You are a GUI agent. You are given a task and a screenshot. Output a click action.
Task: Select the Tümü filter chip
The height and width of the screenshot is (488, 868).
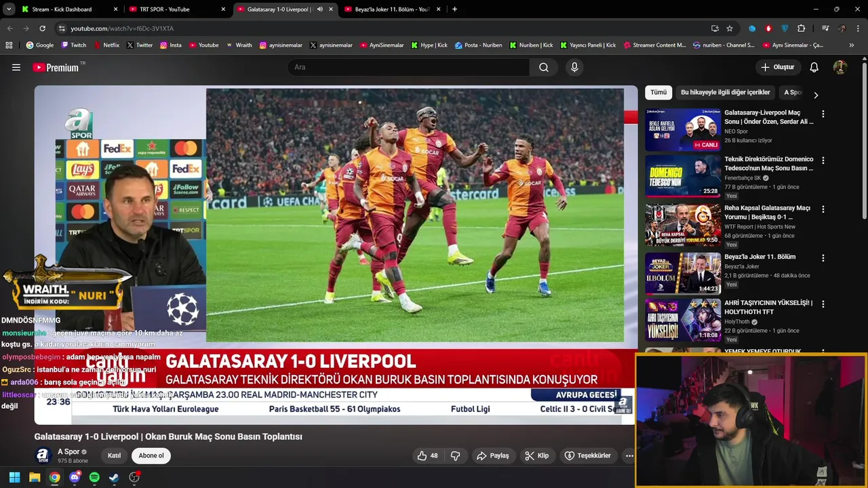click(658, 92)
